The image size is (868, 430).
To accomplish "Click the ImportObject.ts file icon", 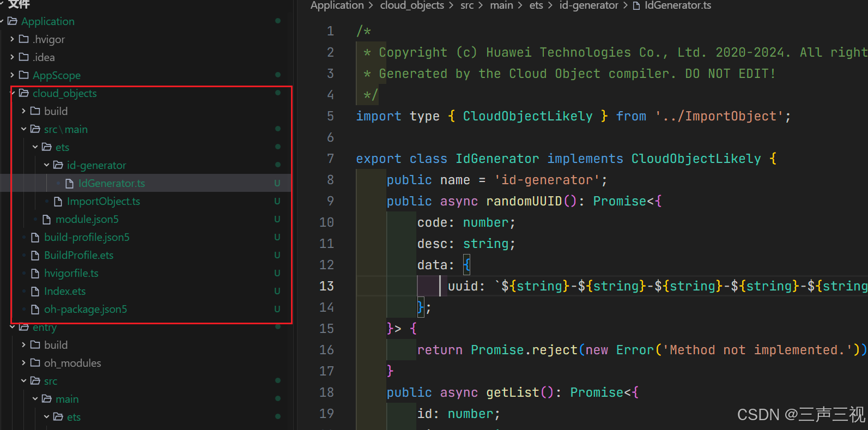I will click(x=58, y=202).
